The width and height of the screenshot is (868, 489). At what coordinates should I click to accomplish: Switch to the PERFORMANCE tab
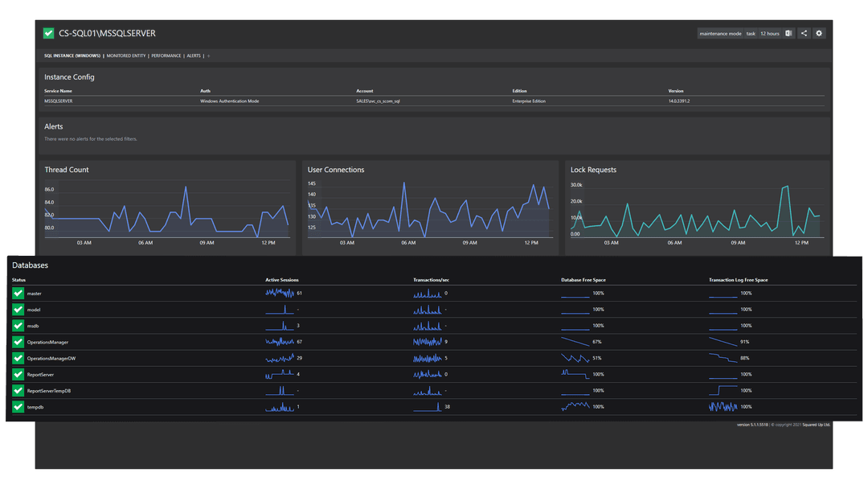(166, 55)
